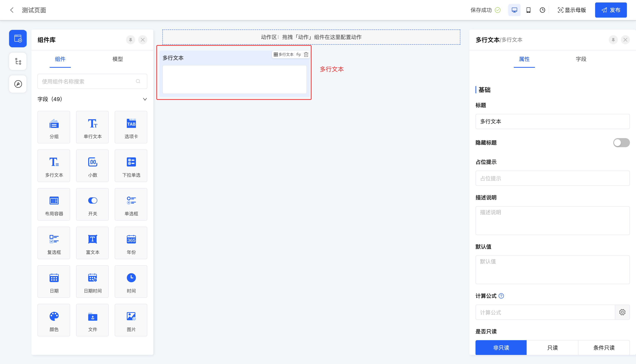Viewport: 636px width, 364px height.
Task: Click the 显示母版 button
Action: (x=572, y=10)
